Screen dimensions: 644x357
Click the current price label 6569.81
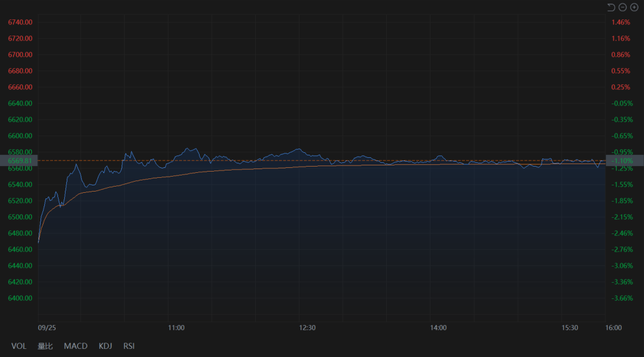[19, 160]
